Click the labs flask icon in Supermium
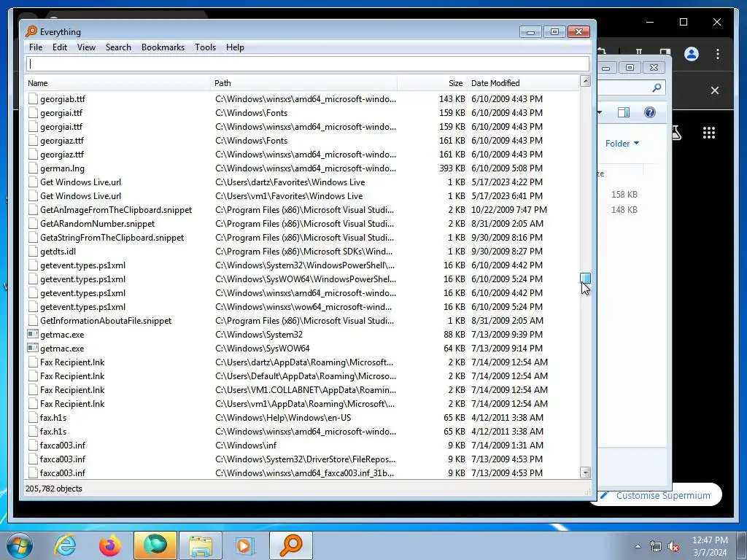747x560 pixels. 676,133
